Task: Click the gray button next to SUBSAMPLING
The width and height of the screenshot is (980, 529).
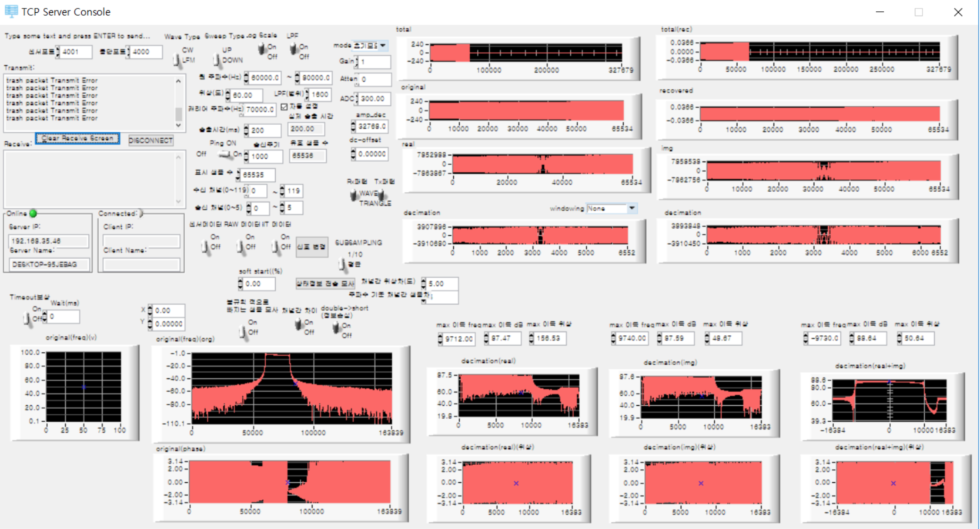Action: tap(312, 247)
